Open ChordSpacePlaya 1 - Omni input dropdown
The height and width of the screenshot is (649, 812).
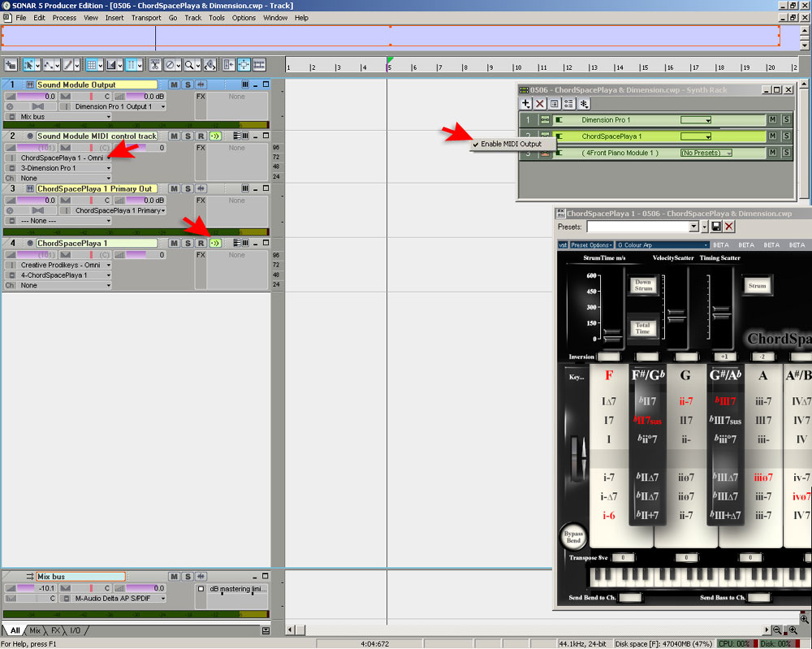coord(109,158)
